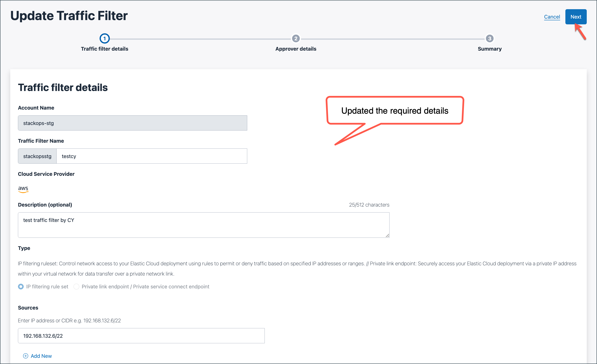The width and height of the screenshot is (597, 364).
Task: Click step 1 circle for Traffic filter details
Action: (104, 38)
